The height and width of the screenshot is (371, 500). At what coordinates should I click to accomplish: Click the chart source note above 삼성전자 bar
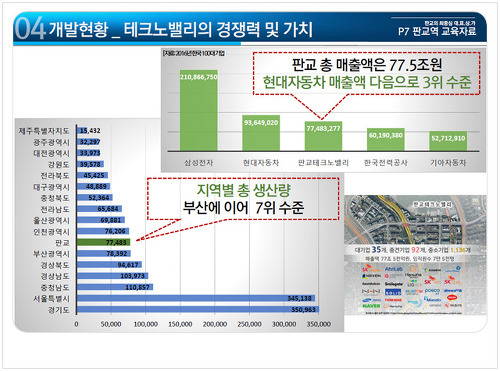(194, 53)
